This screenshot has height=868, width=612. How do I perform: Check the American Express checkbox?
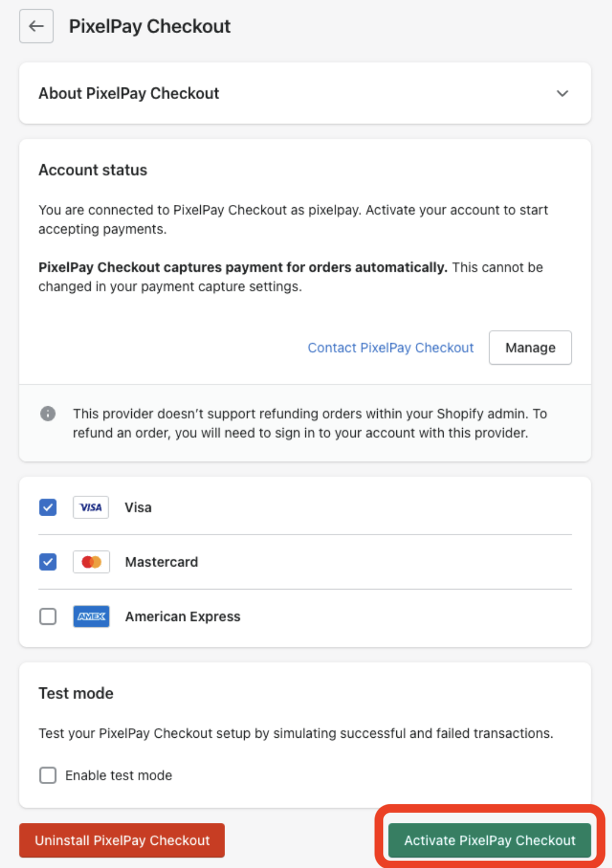click(48, 616)
